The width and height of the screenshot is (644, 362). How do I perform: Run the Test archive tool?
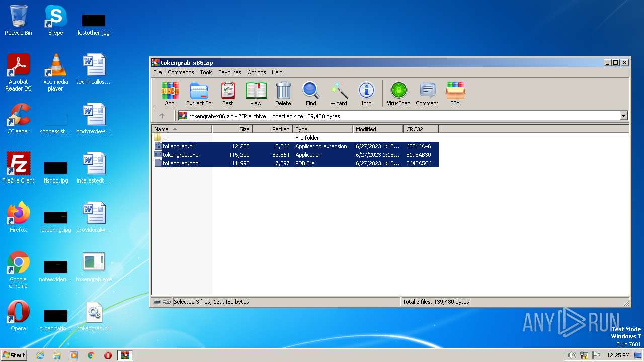click(x=228, y=94)
